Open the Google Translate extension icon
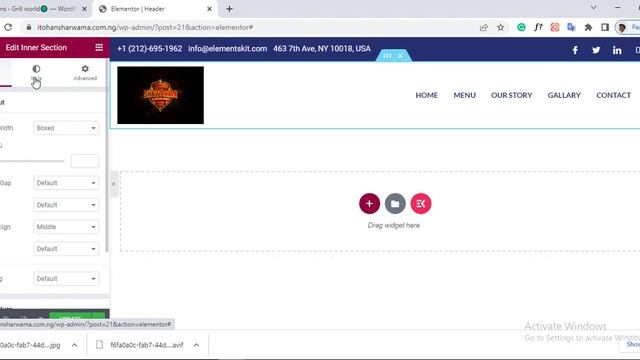Viewport: 640px width, 360px height. 571,27
